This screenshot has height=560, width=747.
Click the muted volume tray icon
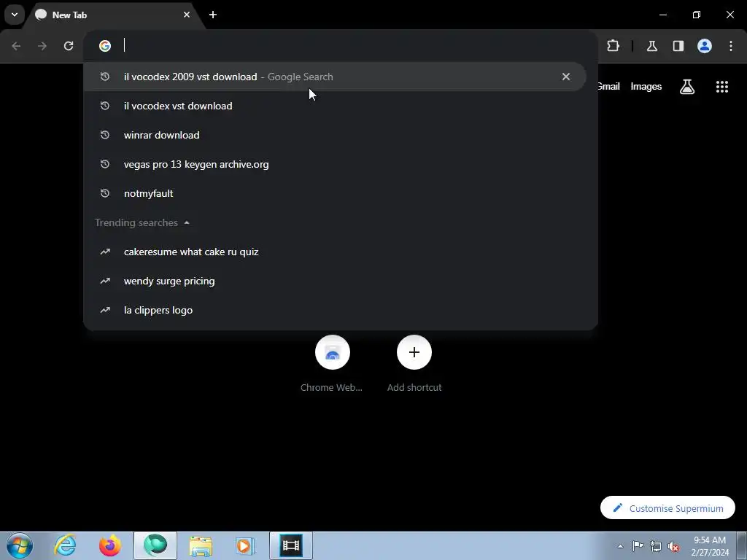(x=673, y=546)
